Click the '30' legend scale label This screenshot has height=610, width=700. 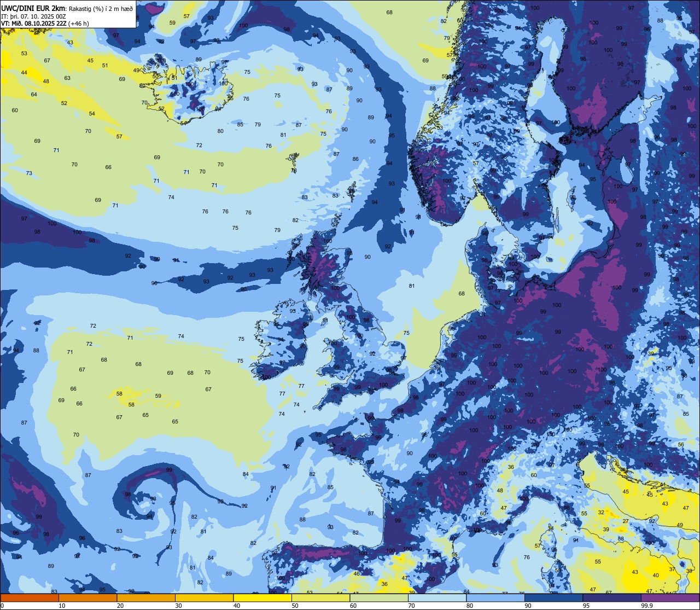tap(178, 606)
